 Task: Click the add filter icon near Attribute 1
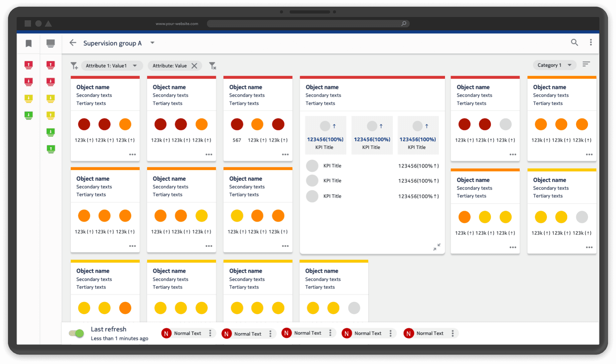pos(74,66)
